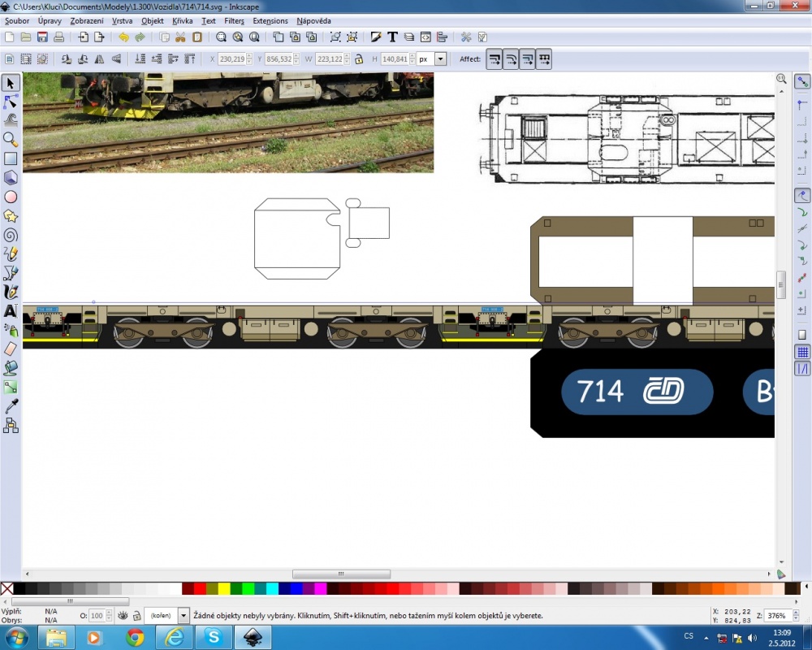The height and width of the screenshot is (650, 812).
Task: Pick the Paint Bucket fill tool
Action: click(x=11, y=368)
